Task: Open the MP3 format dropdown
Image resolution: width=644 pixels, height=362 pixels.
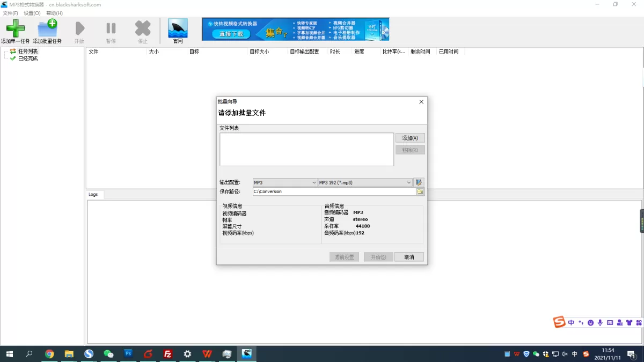Action: pyautogui.click(x=285, y=182)
